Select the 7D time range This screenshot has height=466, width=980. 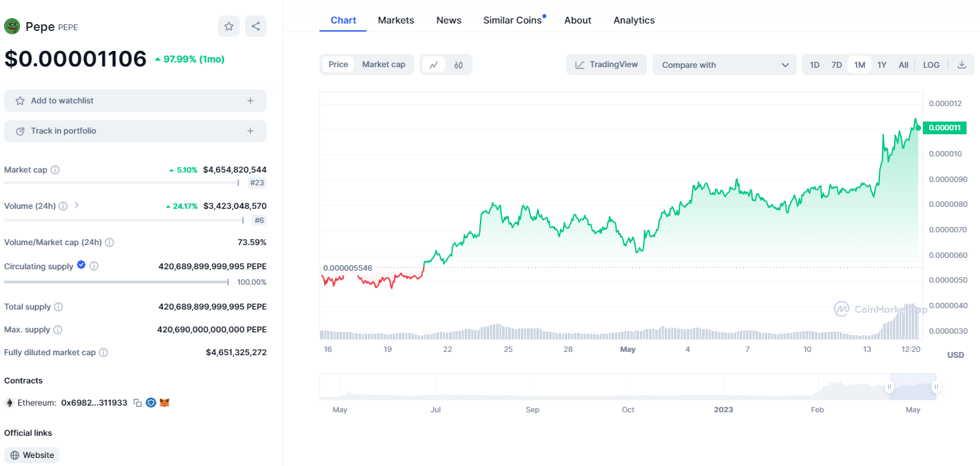(x=836, y=65)
